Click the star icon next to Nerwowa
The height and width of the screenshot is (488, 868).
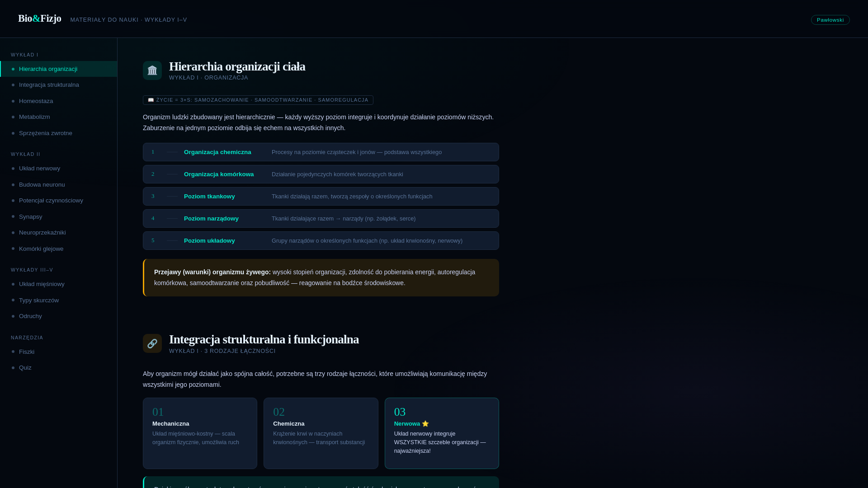point(425,424)
